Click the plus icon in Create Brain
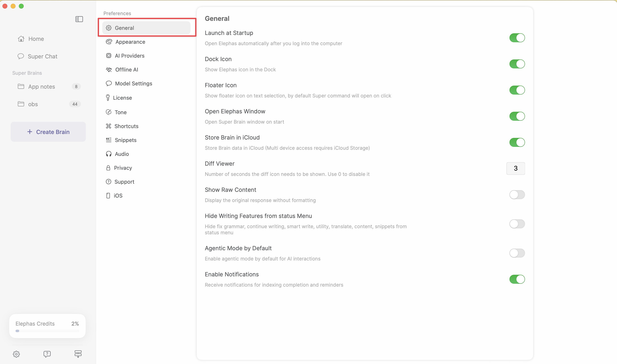Image resolution: width=617 pixels, height=364 pixels. pyautogui.click(x=30, y=132)
